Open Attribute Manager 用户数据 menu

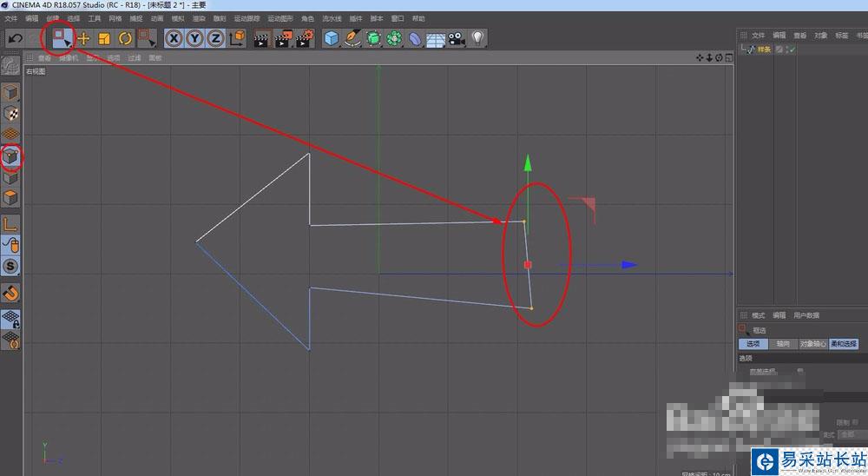click(x=806, y=315)
